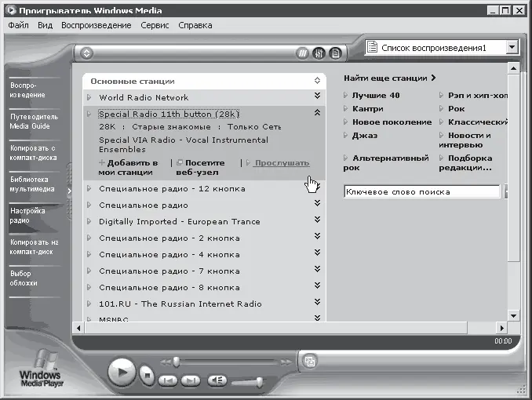Toggle the playlist pane round button
Image resolution: width=532 pixels, height=400 pixels.
coord(335,53)
